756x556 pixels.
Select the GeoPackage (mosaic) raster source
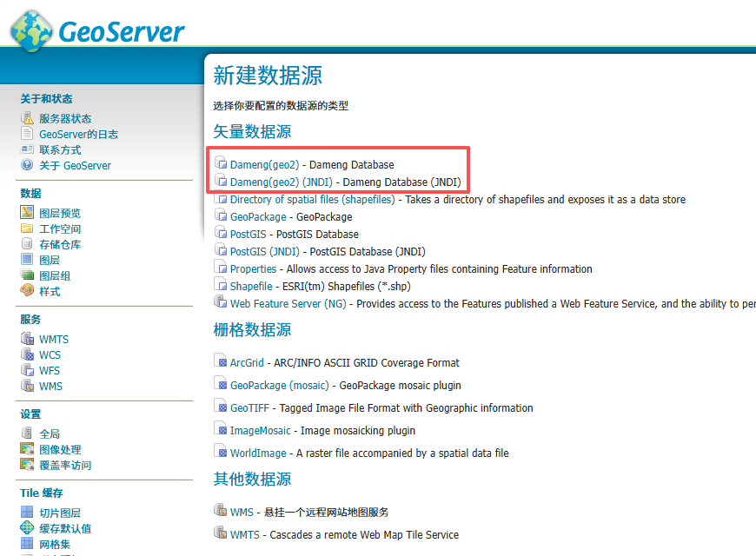point(280,386)
